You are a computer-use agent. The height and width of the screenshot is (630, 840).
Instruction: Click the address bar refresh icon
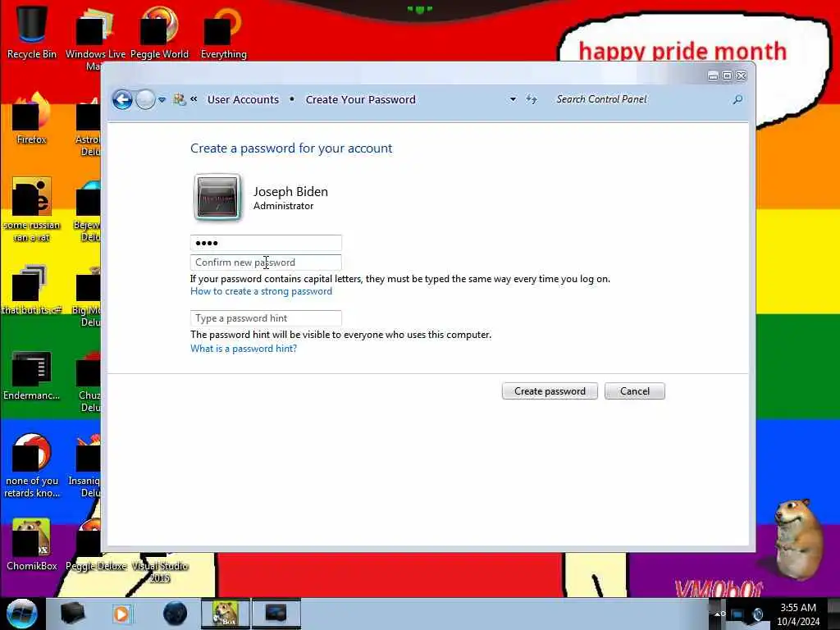pyautogui.click(x=532, y=99)
